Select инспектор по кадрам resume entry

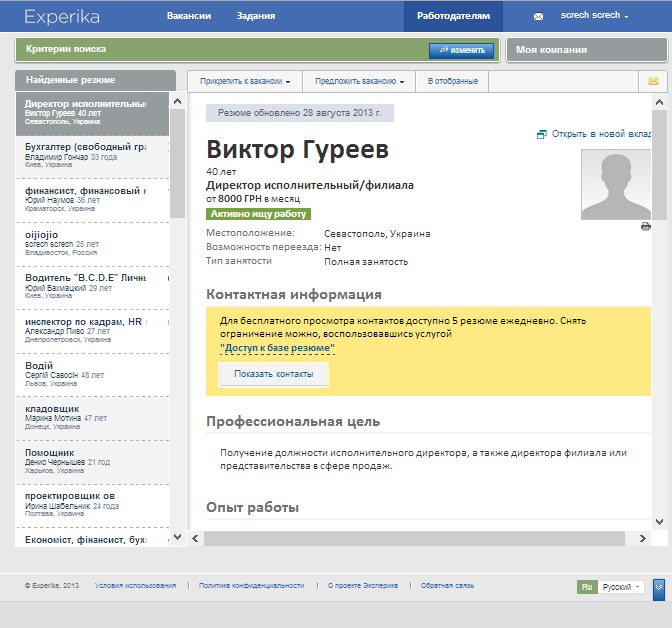pos(93,332)
